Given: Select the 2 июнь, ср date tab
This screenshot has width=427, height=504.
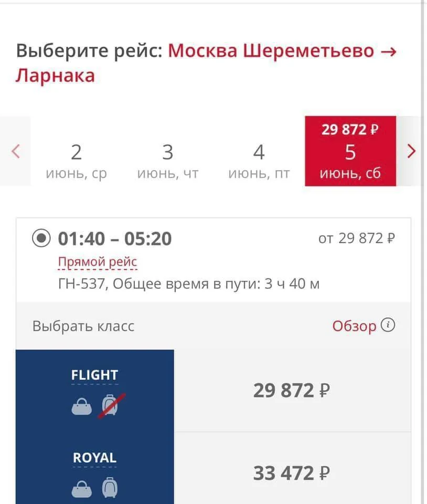Looking at the screenshot, I should coord(77,160).
